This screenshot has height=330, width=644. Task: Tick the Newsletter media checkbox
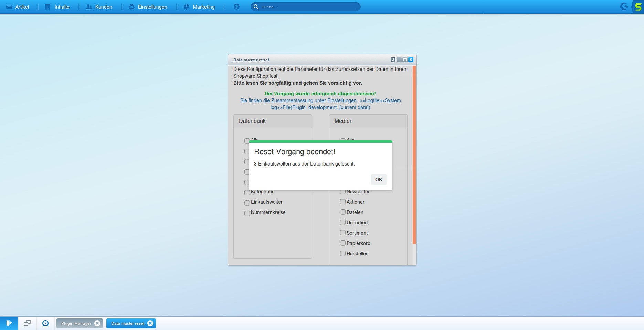[342, 192]
